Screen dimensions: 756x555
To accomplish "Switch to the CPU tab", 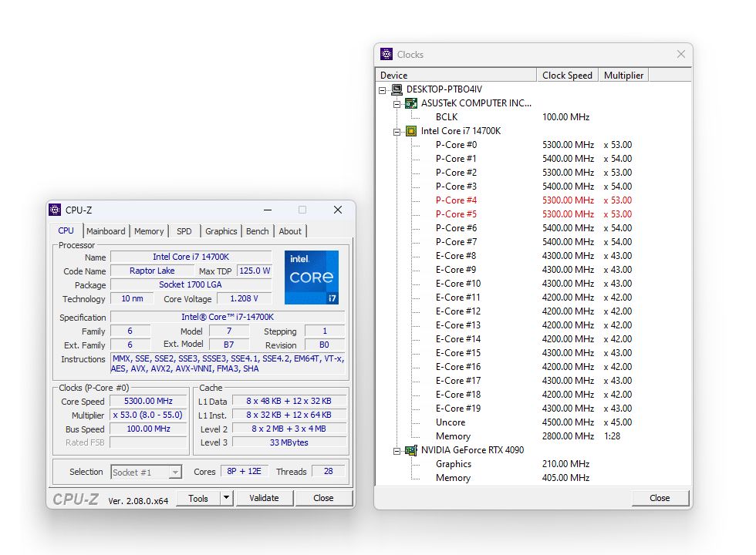I will click(66, 230).
